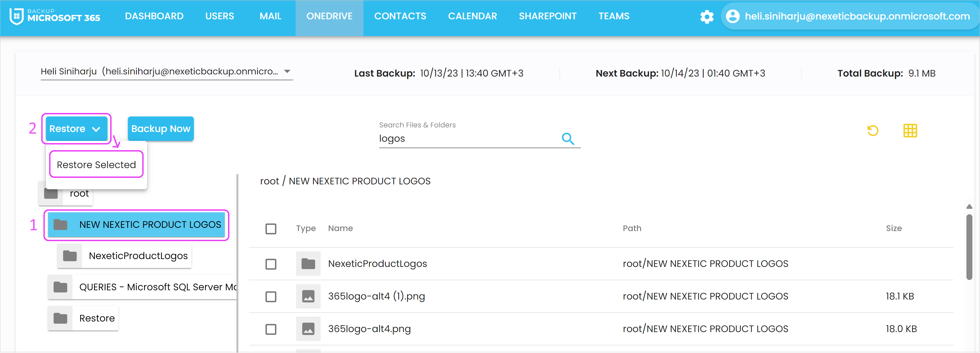The height and width of the screenshot is (353, 980).
Task: Click NexeticProductLogos name in file list
Action: (x=377, y=264)
